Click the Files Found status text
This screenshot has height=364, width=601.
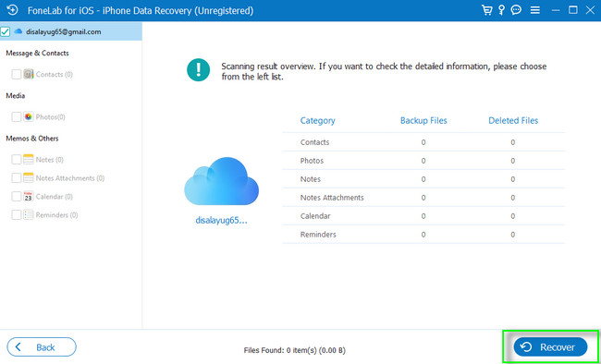295,350
